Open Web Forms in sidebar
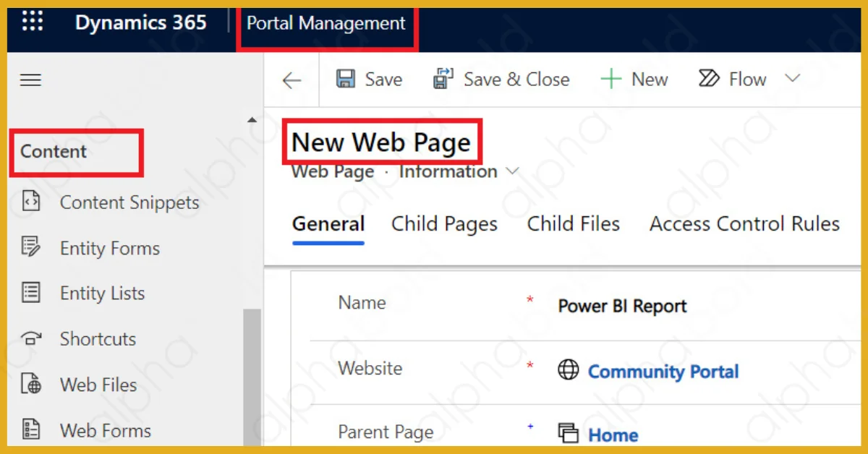 pos(106,431)
